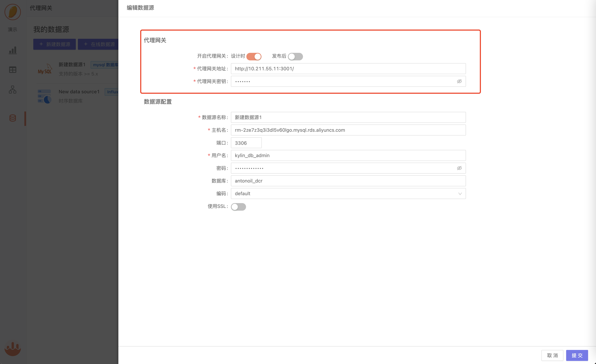Click the mysql 数据库 tag

(x=105, y=65)
